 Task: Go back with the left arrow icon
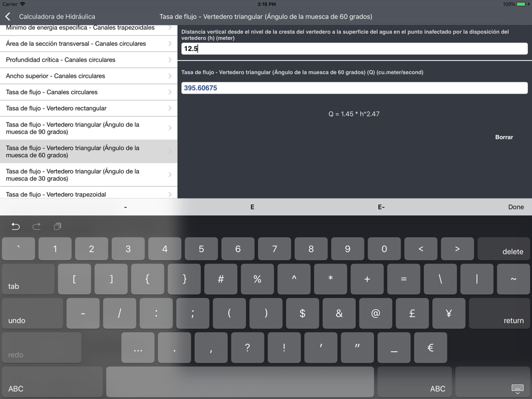click(8, 16)
